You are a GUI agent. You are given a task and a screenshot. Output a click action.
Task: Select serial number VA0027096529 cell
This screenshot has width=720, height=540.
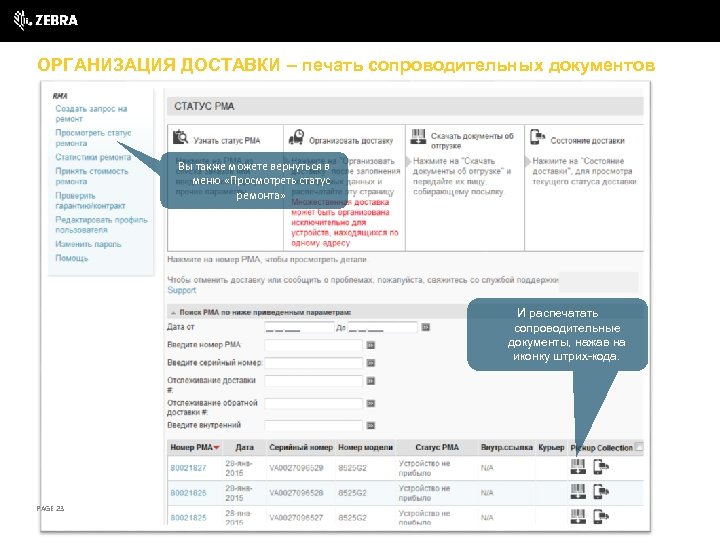[x=296, y=468]
